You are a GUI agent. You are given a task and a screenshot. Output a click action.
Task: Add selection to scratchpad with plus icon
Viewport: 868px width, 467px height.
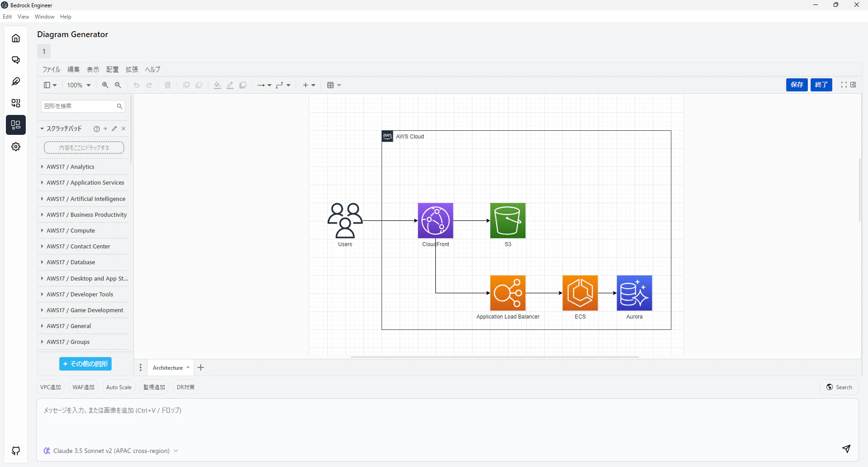105,129
